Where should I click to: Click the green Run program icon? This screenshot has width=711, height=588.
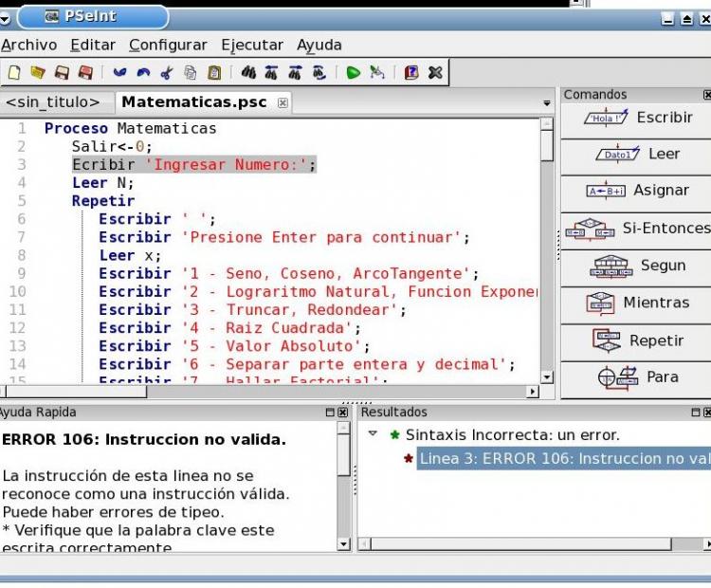tap(353, 72)
